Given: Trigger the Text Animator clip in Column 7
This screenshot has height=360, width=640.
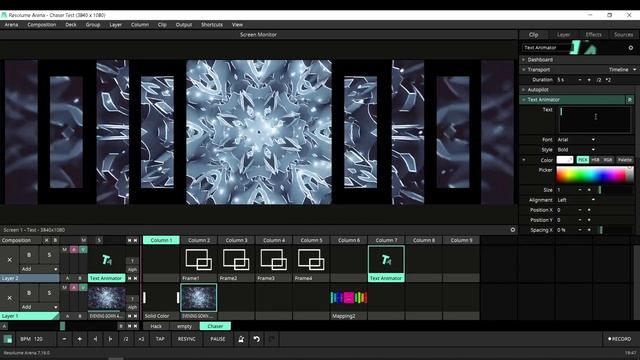Looking at the screenshot, I should coord(386,260).
